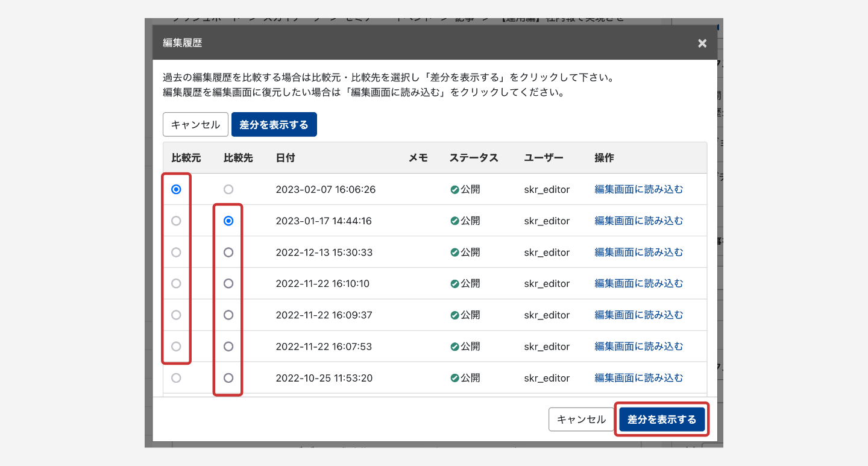
Task: Select 比較元 radio for 2022-11-22 16:09:37
Action: 176,315
